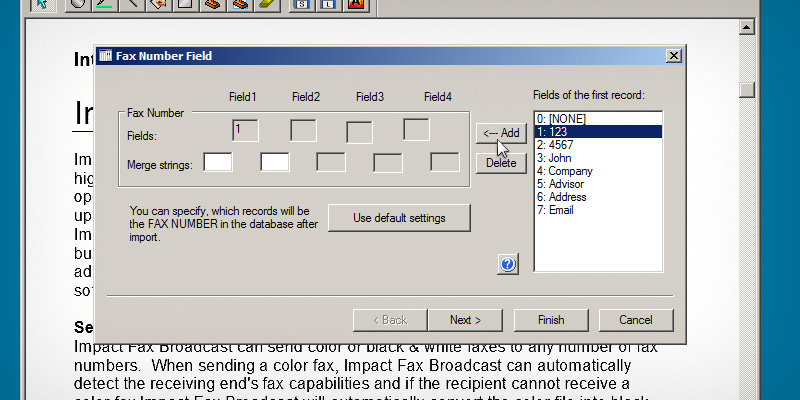Go forward with the Next button
Viewport: 800px width, 400px height.
[465, 320]
